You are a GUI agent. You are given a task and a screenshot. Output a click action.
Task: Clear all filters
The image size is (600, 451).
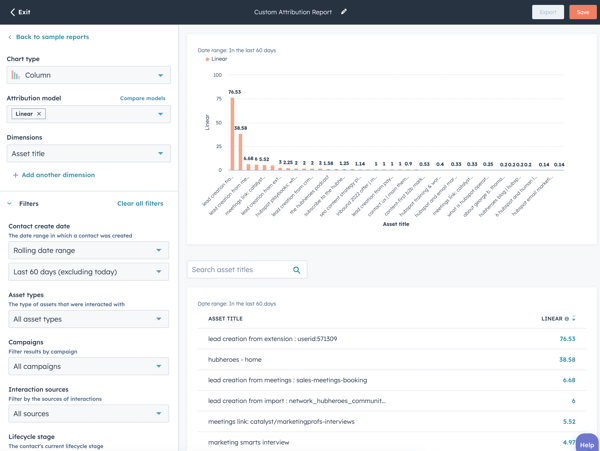pos(140,204)
